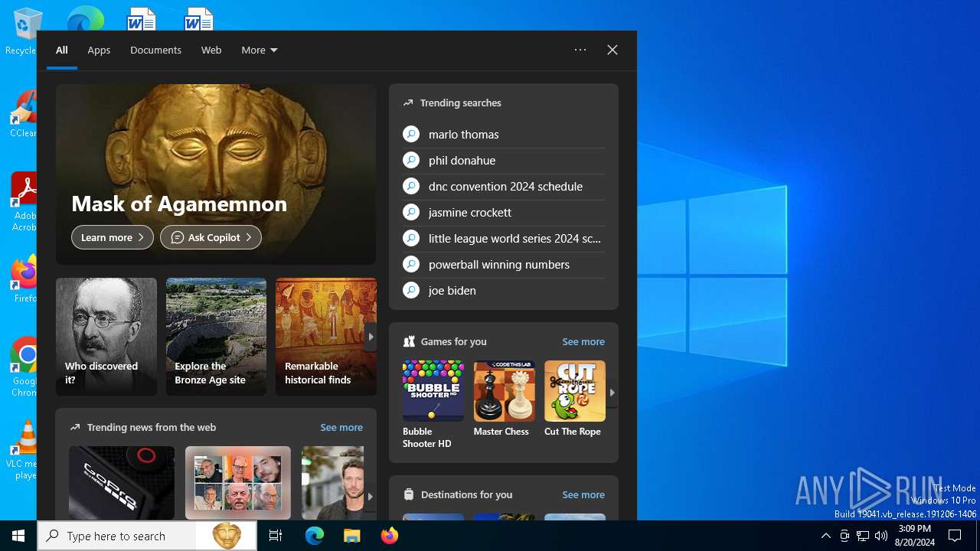Search trending 'jasmine crockett'
This screenshot has height=551, width=980.
[x=504, y=213]
